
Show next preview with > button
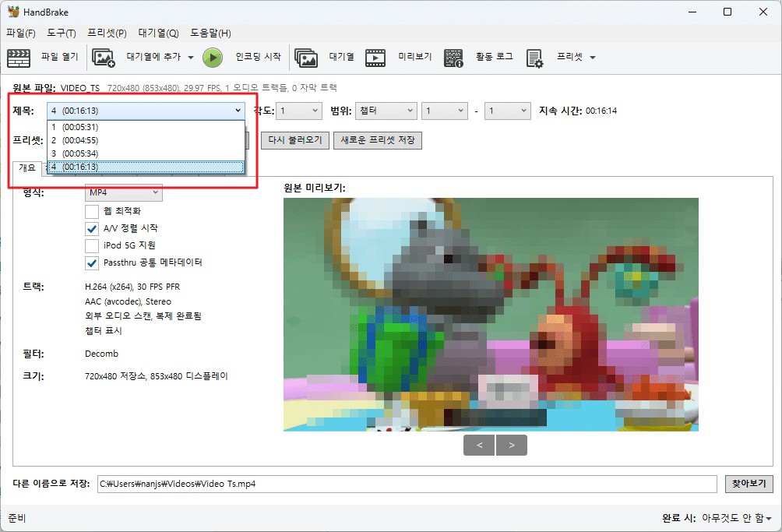click(512, 446)
